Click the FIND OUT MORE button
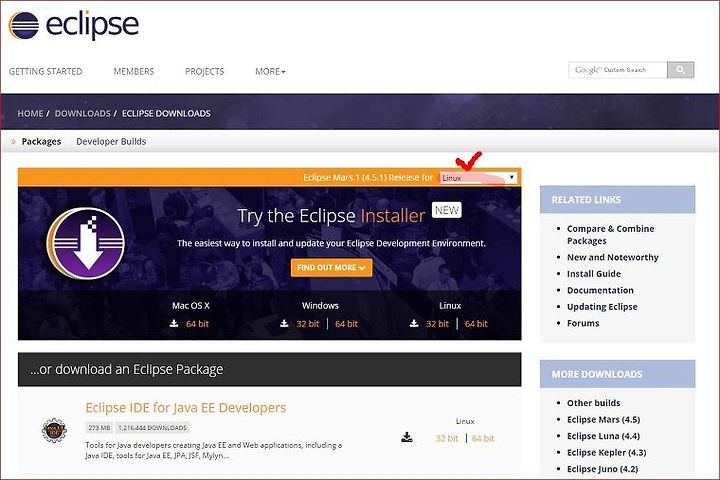Screen dimensions: 720x480 pyautogui.click(x=331, y=268)
